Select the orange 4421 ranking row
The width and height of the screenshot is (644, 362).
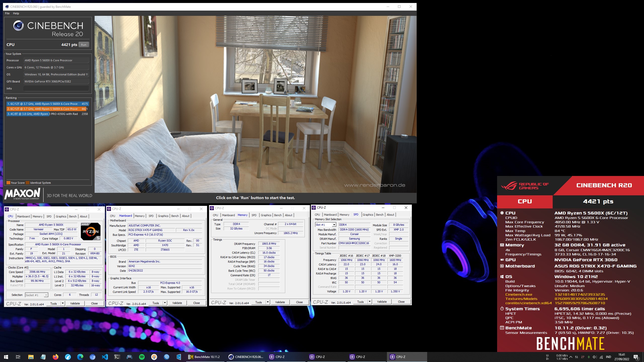coord(48,109)
